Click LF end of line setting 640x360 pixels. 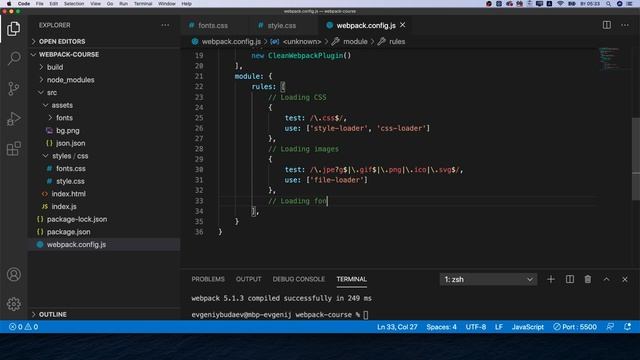pyautogui.click(x=499, y=327)
